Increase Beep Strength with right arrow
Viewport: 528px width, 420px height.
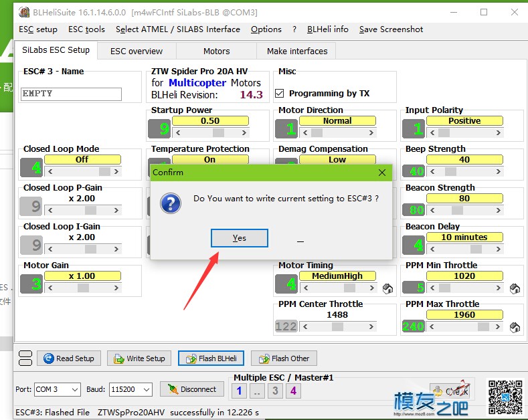[x=499, y=172]
